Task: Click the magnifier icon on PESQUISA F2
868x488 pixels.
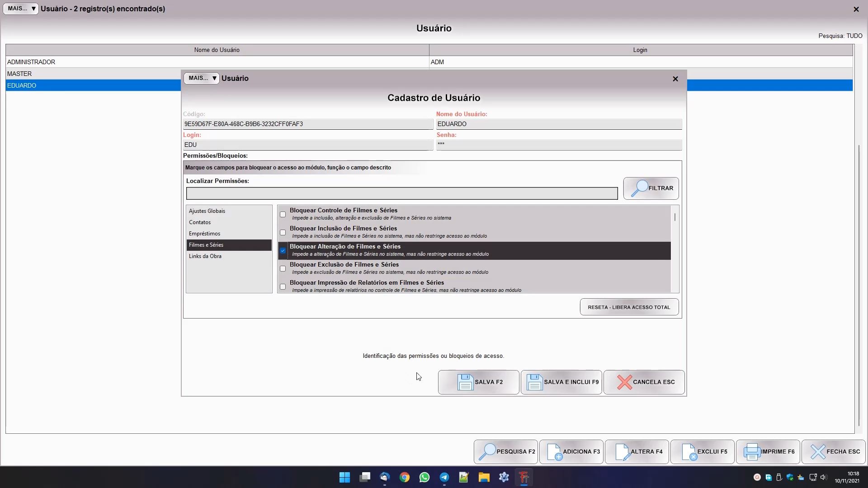Action: click(x=487, y=452)
